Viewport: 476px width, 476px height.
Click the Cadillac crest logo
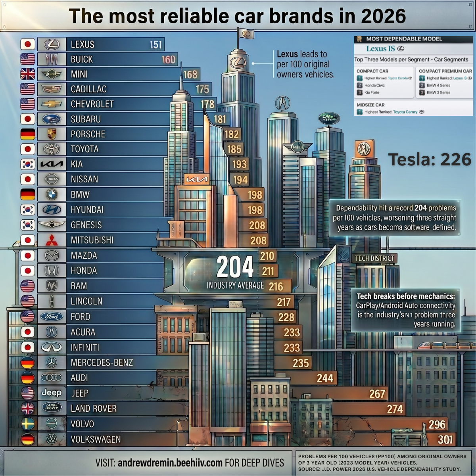click(x=52, y=89)
